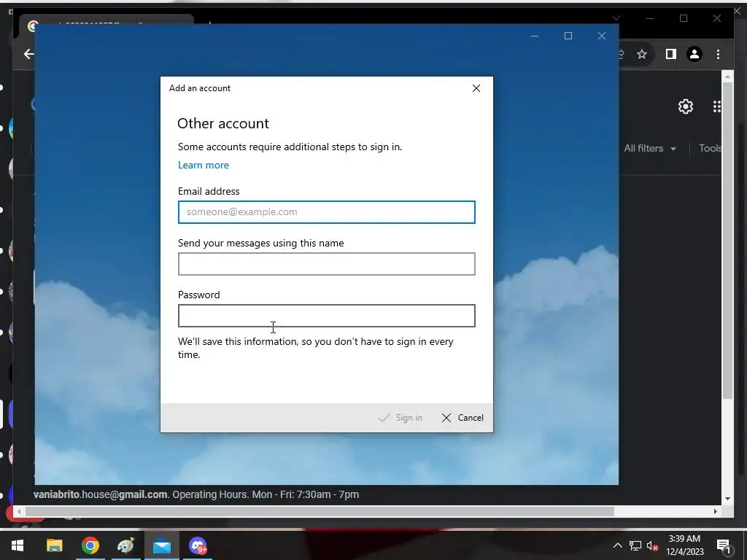Open File Explorer from the taskbar
747x560 pixels.
(54, 545)
